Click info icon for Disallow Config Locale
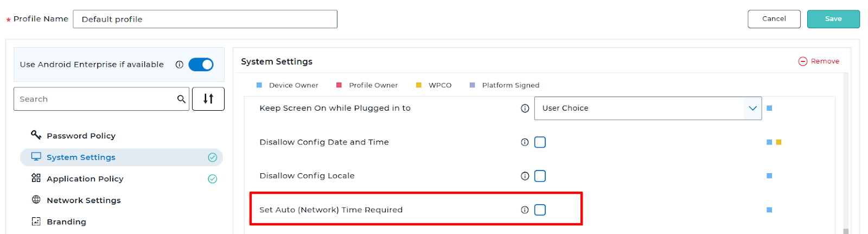Image resolution: width=868 pixels, height=234 pixels. (x=525, y=176)
